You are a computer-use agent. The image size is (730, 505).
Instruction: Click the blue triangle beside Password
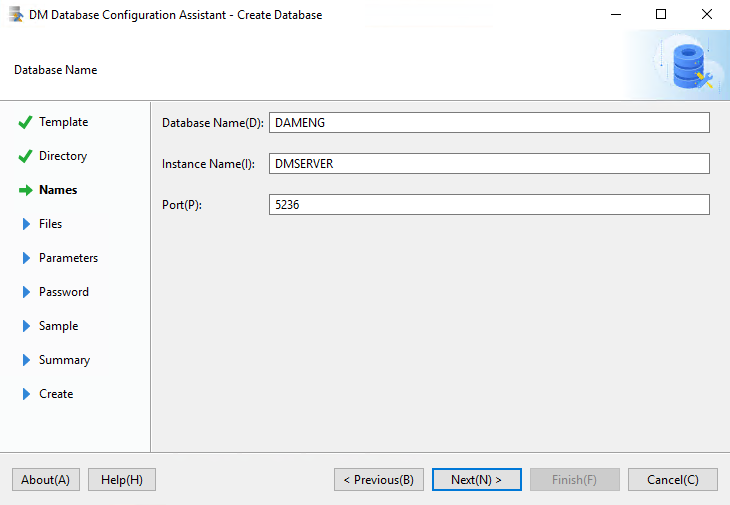(x=26, y=292)
